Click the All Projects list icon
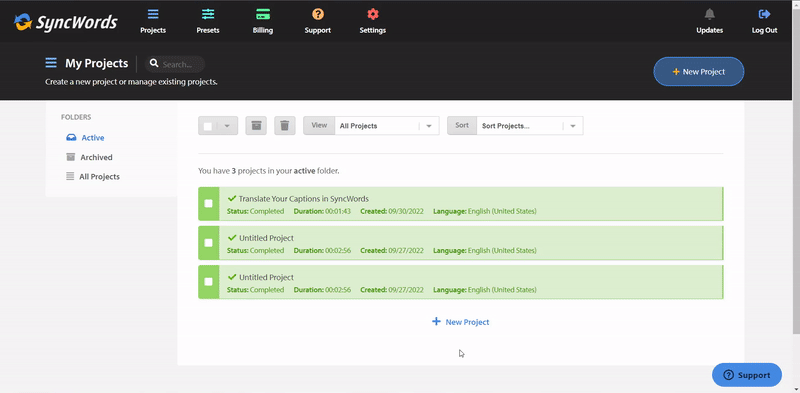The height and width of the screenshot is (393, 800). 70,177
